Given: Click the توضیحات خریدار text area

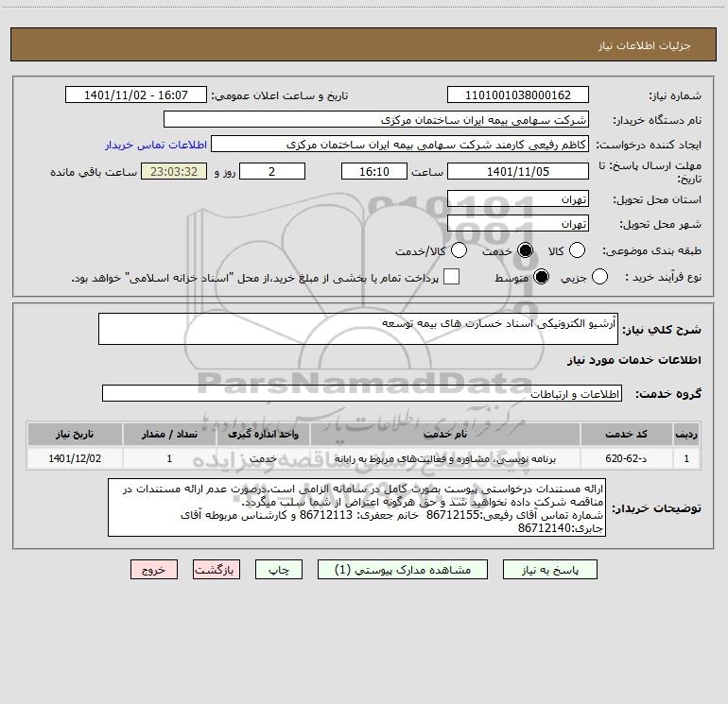Looking at the screenshot, I should 356,507.
